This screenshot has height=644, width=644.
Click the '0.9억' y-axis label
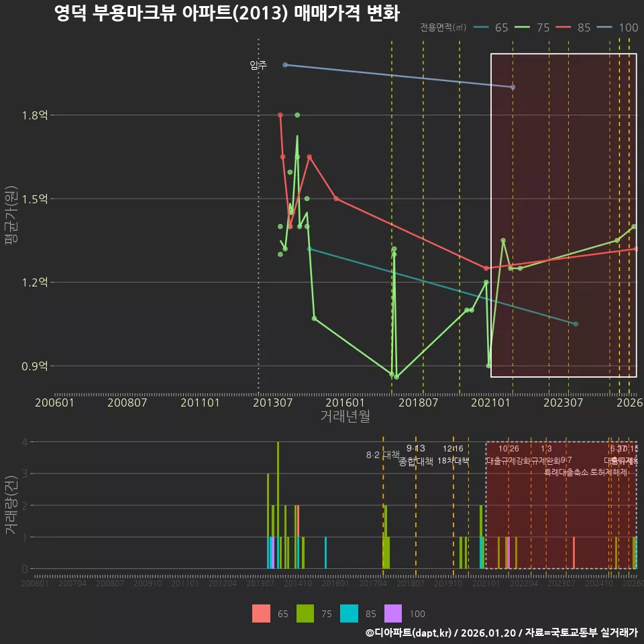[x=35, y=366]
